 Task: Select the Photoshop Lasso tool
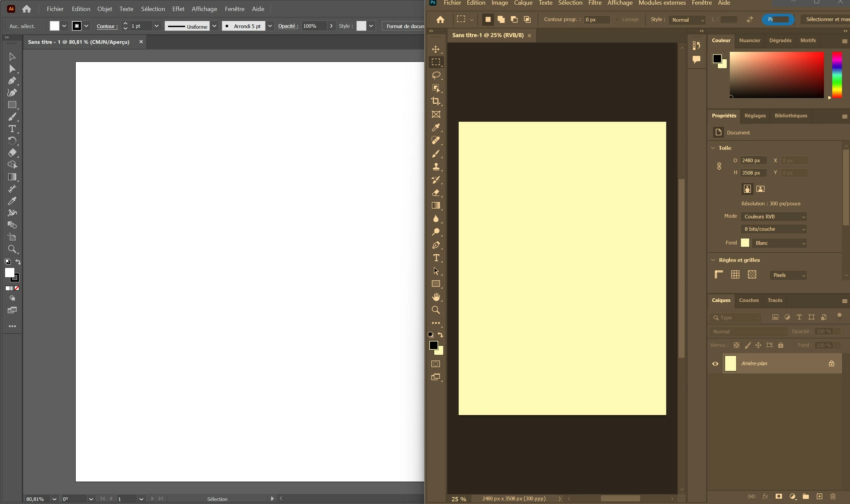pos(436,75)
